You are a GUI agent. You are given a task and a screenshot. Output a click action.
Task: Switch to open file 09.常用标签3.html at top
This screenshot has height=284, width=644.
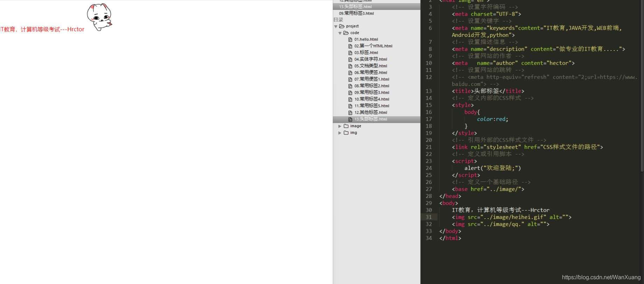[356, 13]
